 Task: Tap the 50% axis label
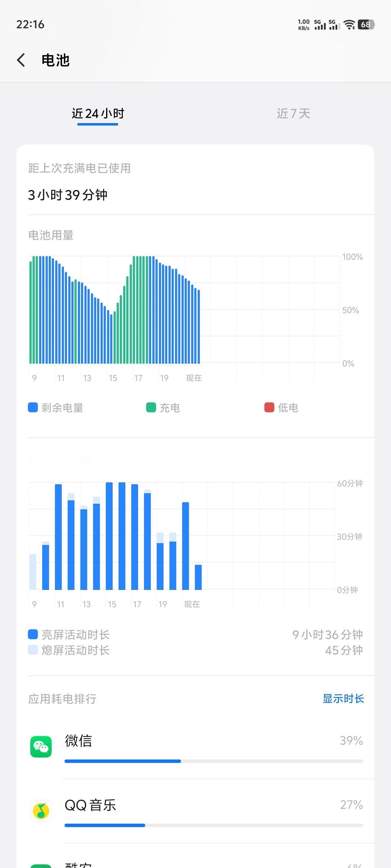point(351,310)
